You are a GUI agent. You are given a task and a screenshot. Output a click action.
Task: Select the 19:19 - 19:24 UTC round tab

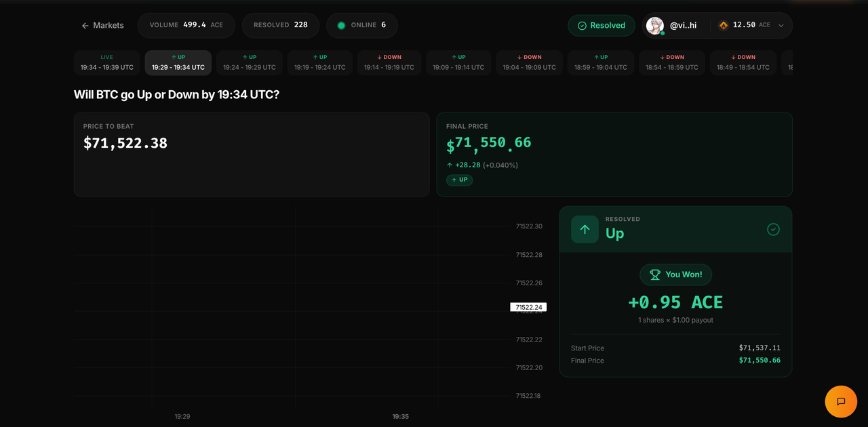[320, 62]
